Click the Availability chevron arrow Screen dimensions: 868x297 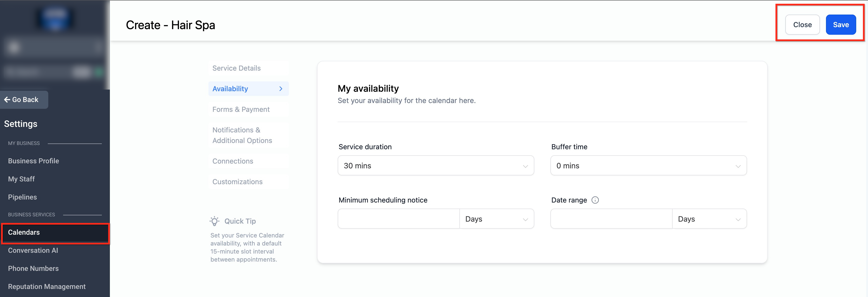click(281, 88)
